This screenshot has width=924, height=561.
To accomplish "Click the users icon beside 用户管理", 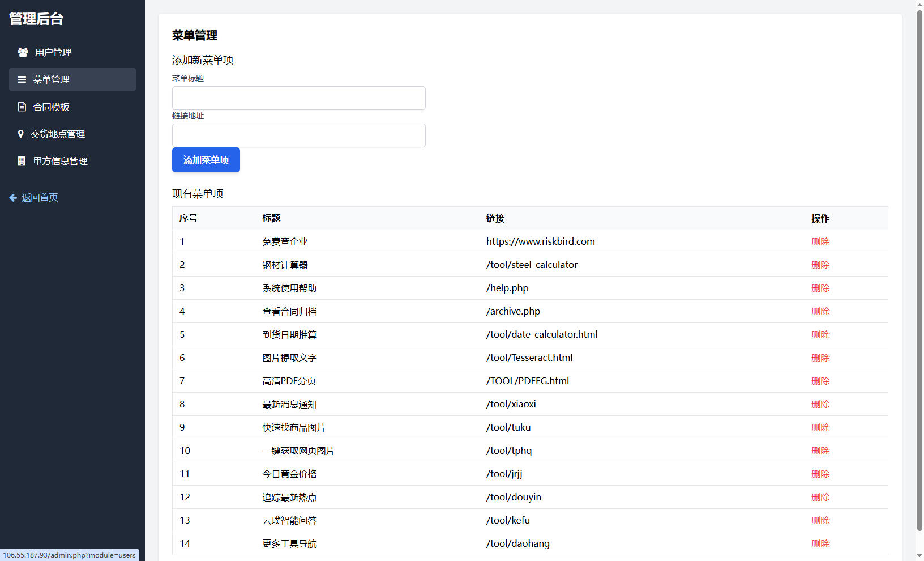I will pyautogui.click(x=23, y=52).
